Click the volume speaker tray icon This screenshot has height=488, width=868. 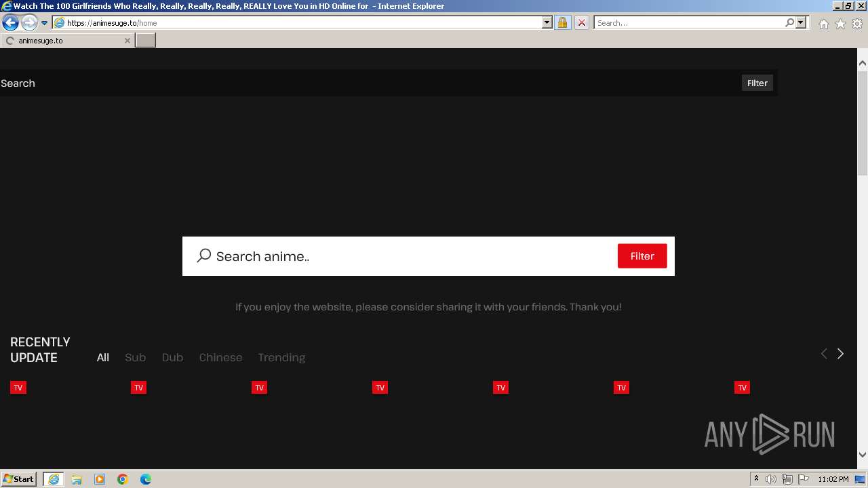click(x=771, y=479)
